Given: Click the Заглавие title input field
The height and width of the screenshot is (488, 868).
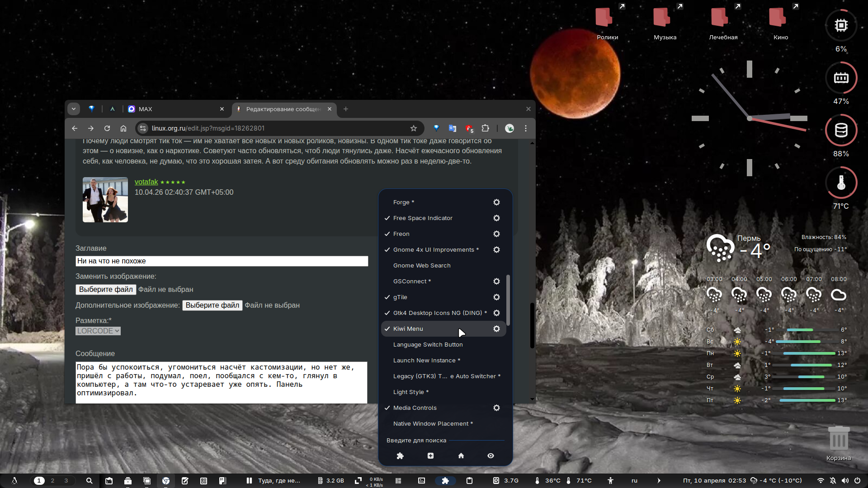Looking at the screenshot, I should [x=222, y=261].
